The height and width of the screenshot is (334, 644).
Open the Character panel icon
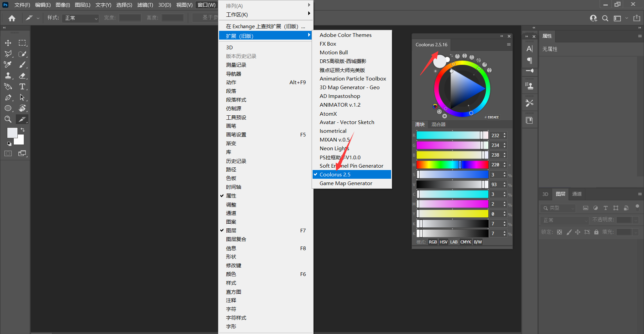[530, 49]
